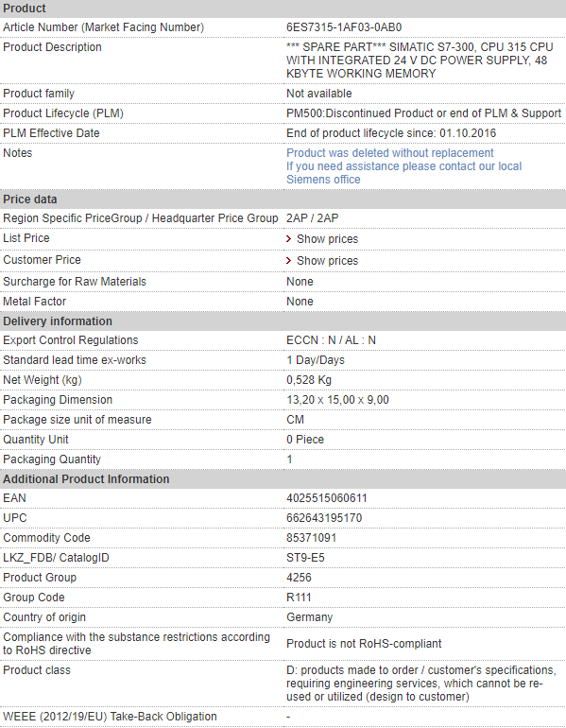Show prices for Customer Price
566x728 pixels.
328,261
